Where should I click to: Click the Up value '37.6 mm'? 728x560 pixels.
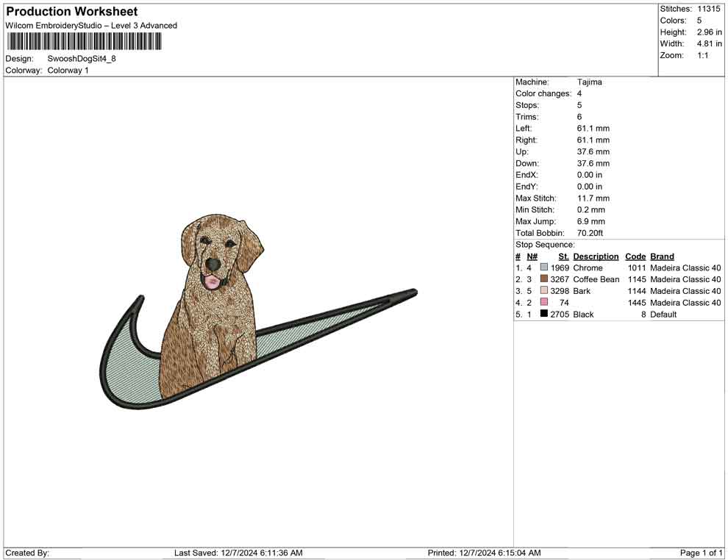coord(593,151)
